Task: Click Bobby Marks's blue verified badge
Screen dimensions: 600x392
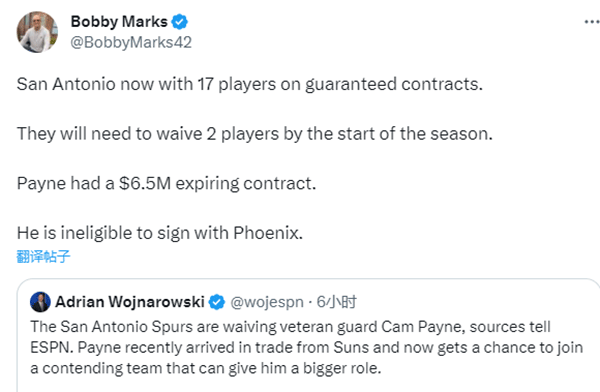Action: (x=179, y=22)
